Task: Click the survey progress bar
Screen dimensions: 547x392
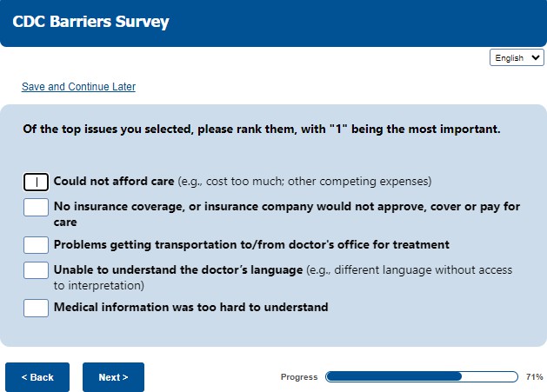Action: tap(421, 377)
